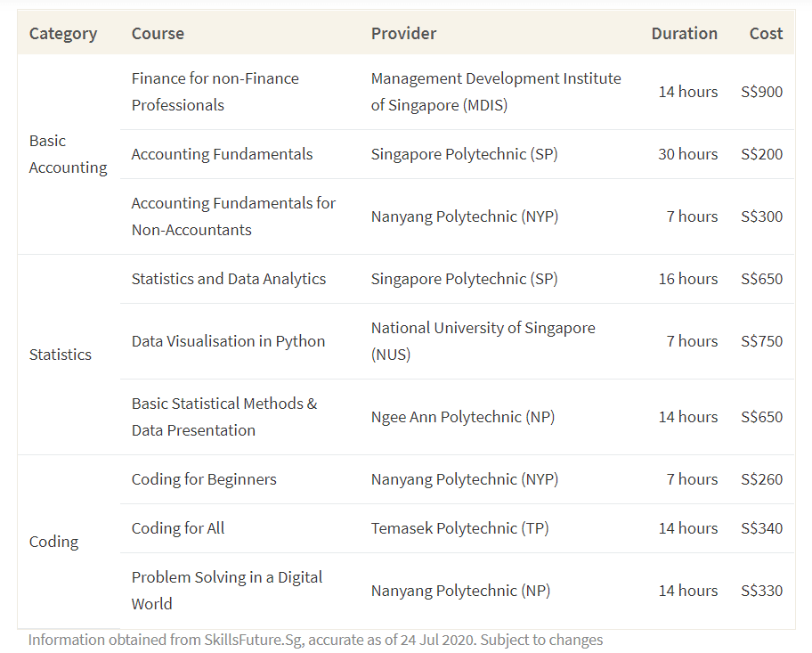Open Accounting Fundamentals for Non-Accountants
Screen dimensions: 812x653
click(232, 216)
